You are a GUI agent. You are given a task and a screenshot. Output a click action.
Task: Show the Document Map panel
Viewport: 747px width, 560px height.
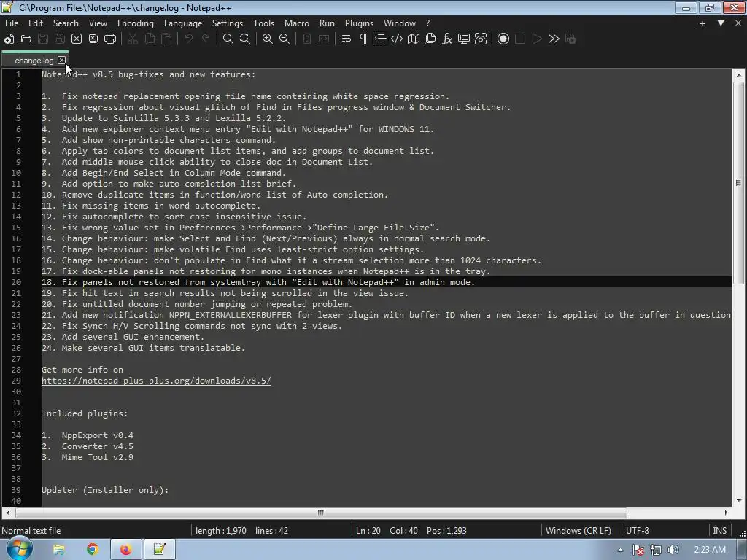click(x=414, y=39)
